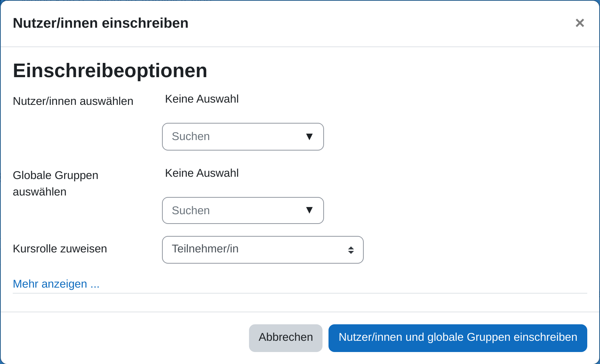Click the Globale Gruppen search field
Screen dimensions: 600x364
click(x=243, y=210)
